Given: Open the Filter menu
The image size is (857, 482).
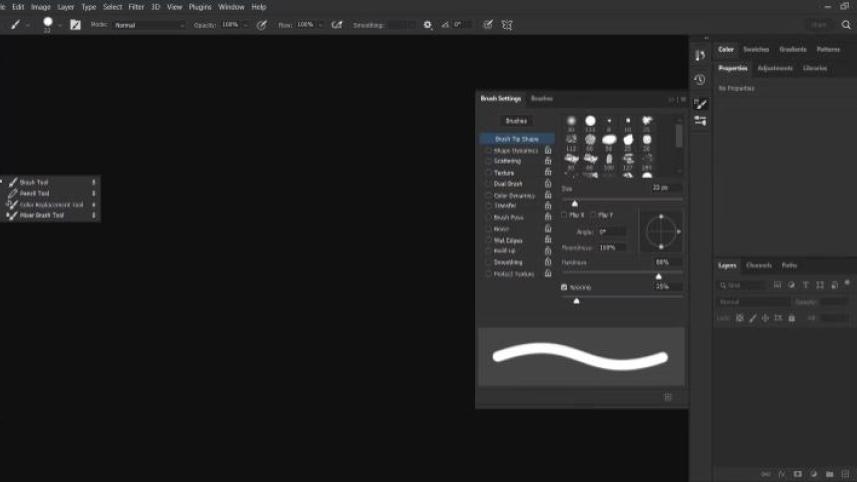Looking at the screenshot, I should (136, 7).
